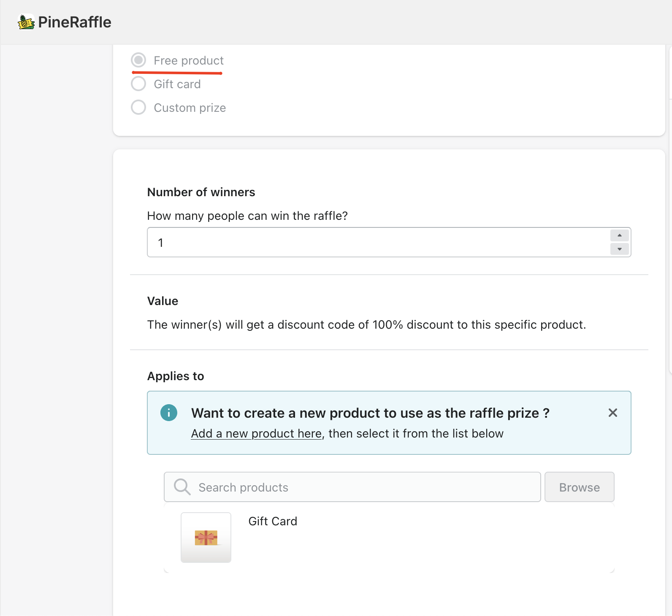This screenshot has width=672, height=616.
Task: Select the Free product radio button
Action: [x=138, y=60]
